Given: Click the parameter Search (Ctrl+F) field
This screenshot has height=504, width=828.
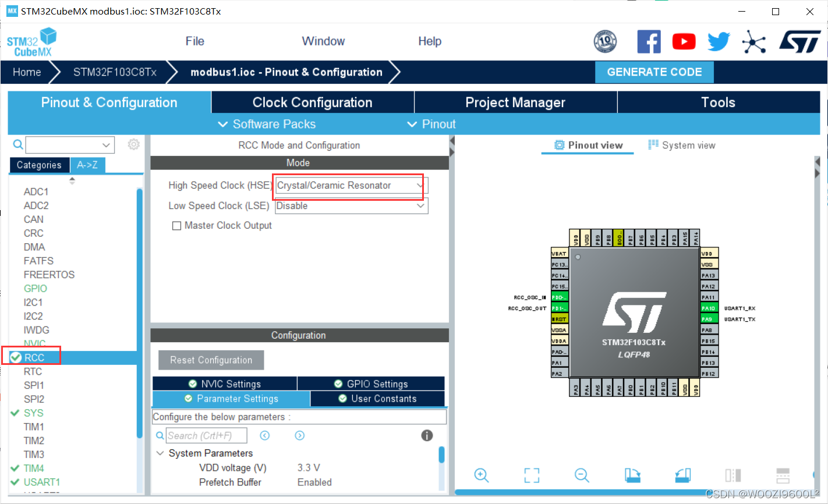Looking at the screenshot, I should [207, 435].
